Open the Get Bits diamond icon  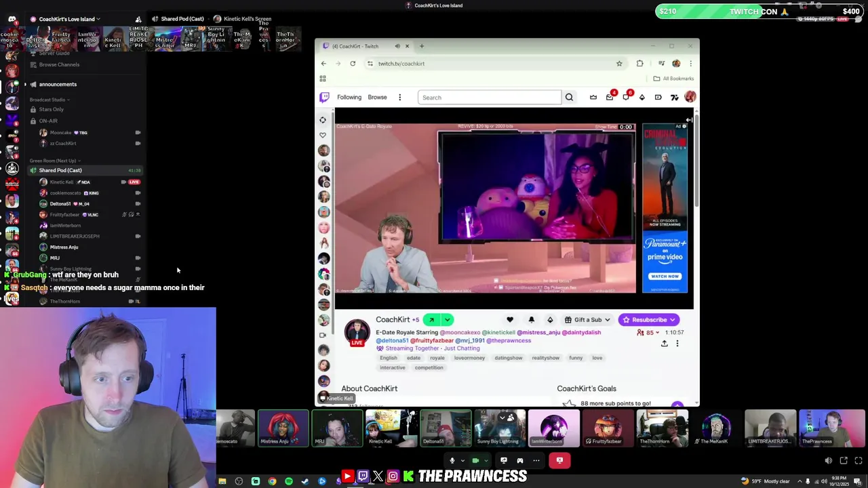642,98
